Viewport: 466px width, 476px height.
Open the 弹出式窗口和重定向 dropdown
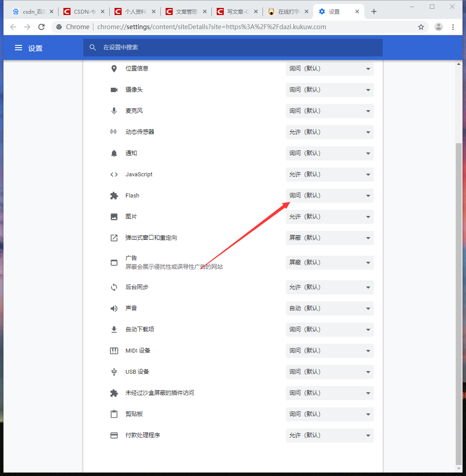click(329, 238)
